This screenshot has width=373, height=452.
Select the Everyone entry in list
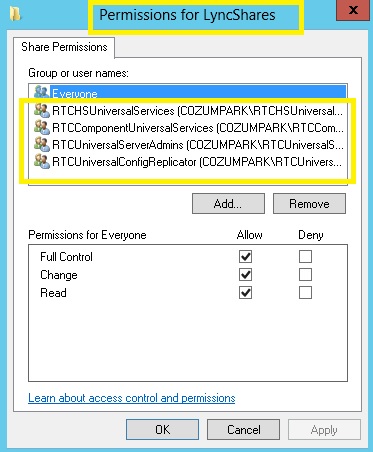[188, 93]
